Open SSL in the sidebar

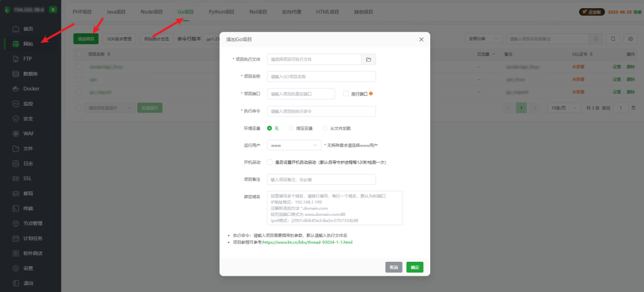pyautogui.click(x=27, y=179)
